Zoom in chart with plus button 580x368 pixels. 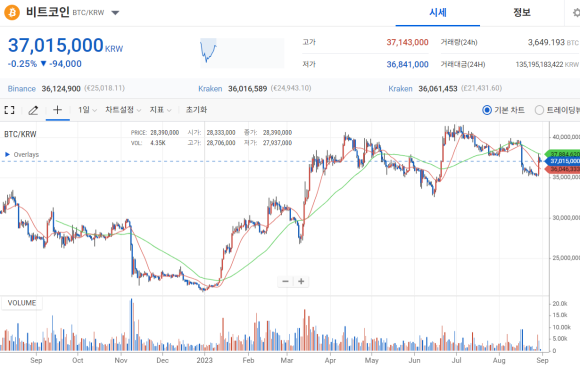pyautogui.click(x=301, y=281)
